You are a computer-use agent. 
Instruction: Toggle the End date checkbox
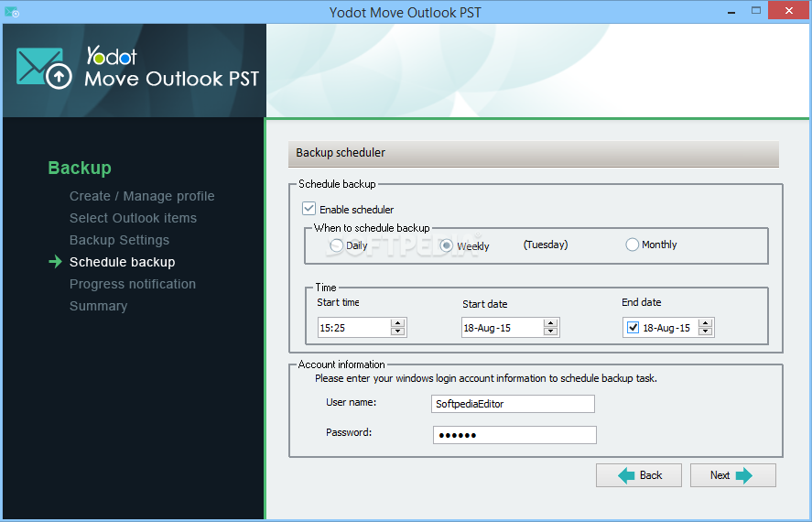(633, 328)
